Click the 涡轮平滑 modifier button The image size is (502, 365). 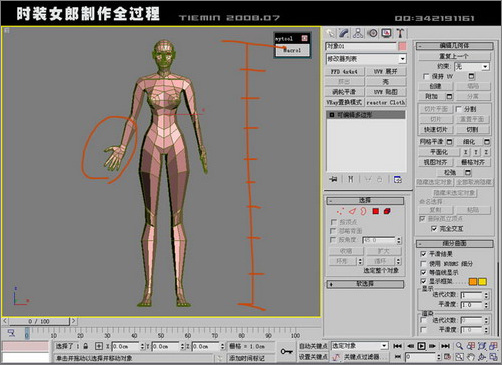(344, 92)
